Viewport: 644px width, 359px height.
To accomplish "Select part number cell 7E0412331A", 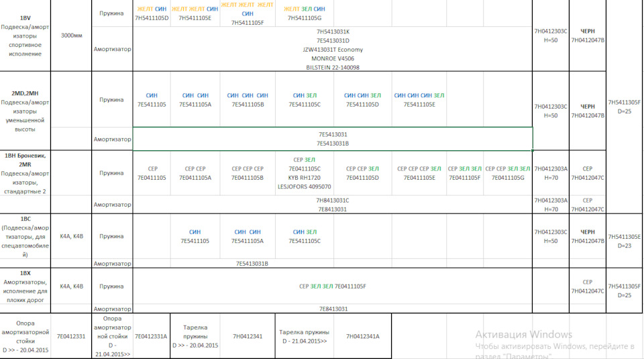I will tap(151, 336).
